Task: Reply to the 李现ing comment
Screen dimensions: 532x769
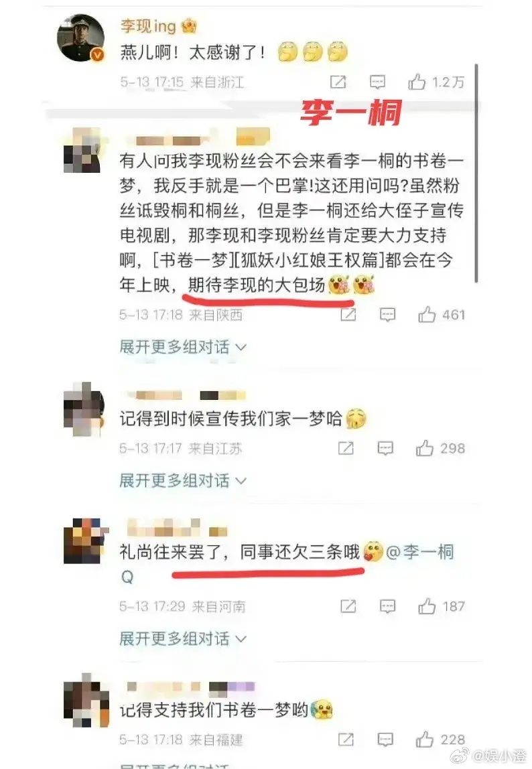Action: tap(377, 82)
